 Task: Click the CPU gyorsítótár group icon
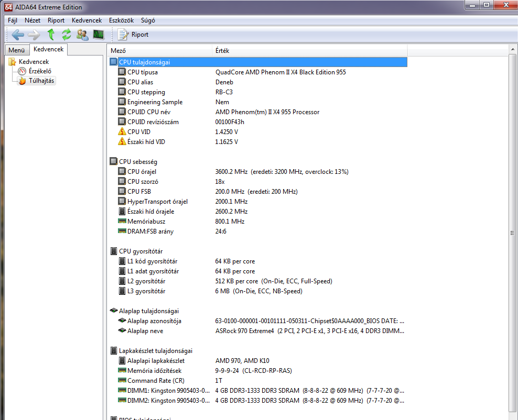113,251
